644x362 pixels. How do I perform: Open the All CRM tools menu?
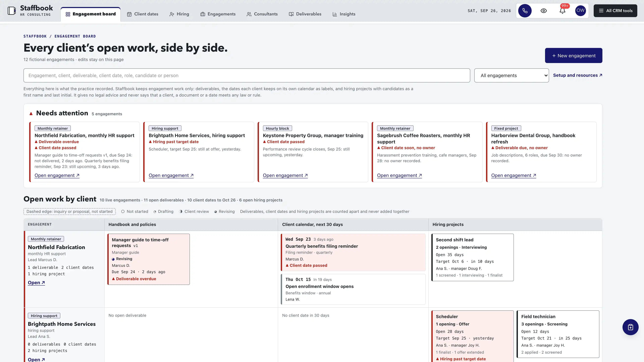615,11
